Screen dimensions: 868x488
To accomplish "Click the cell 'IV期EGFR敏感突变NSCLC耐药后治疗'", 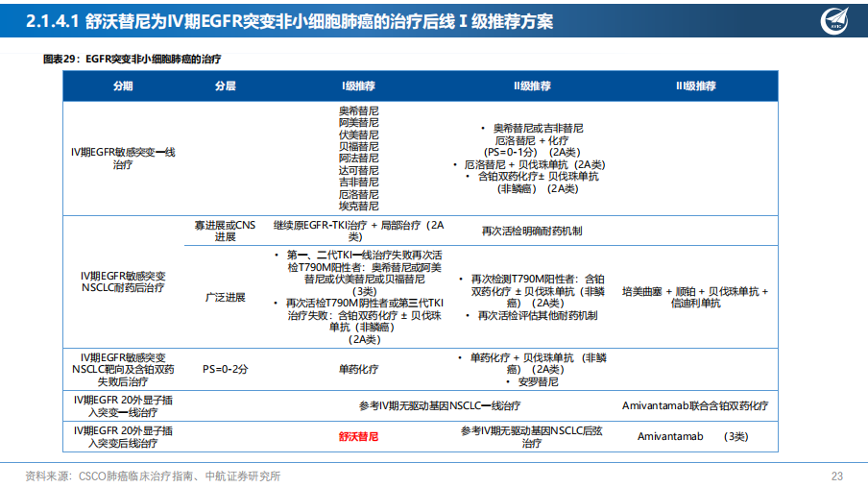I will (x=123, y=281).
